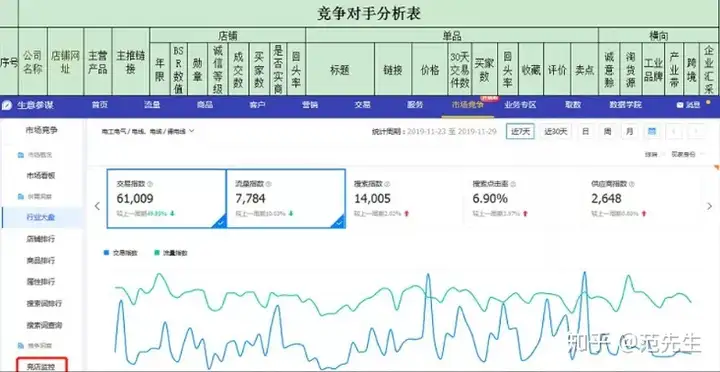This screenshot has height=372, width=720.
Task: Switch to the 市场竞争 tab
Action: [x=467, y=105]
